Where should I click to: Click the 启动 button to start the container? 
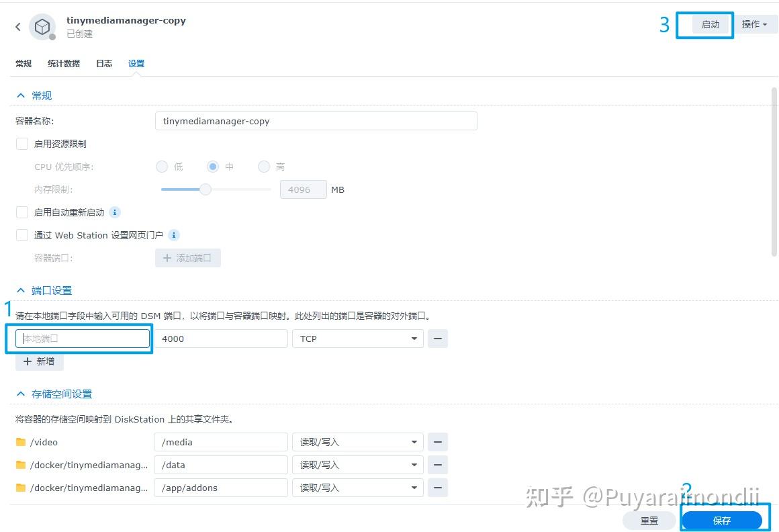[x=711, y=24]
